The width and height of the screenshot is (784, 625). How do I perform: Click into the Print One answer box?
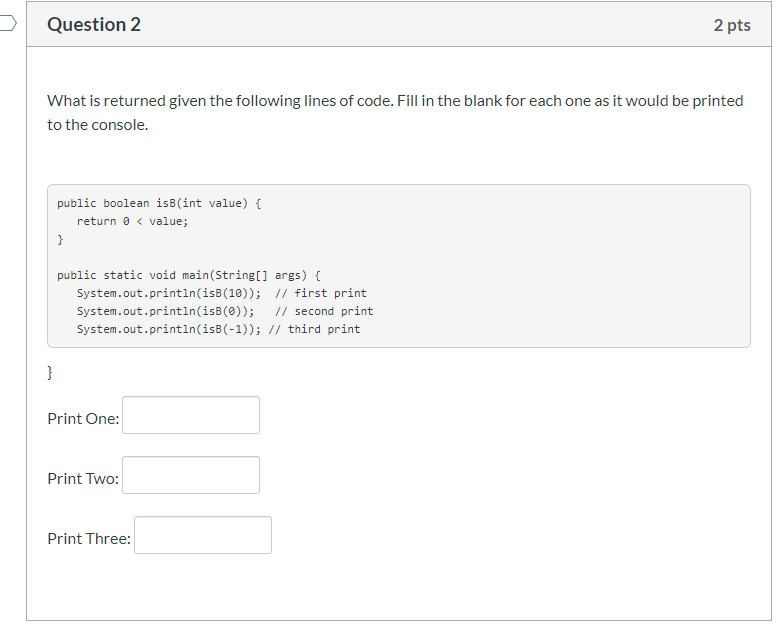coord(191,416)
